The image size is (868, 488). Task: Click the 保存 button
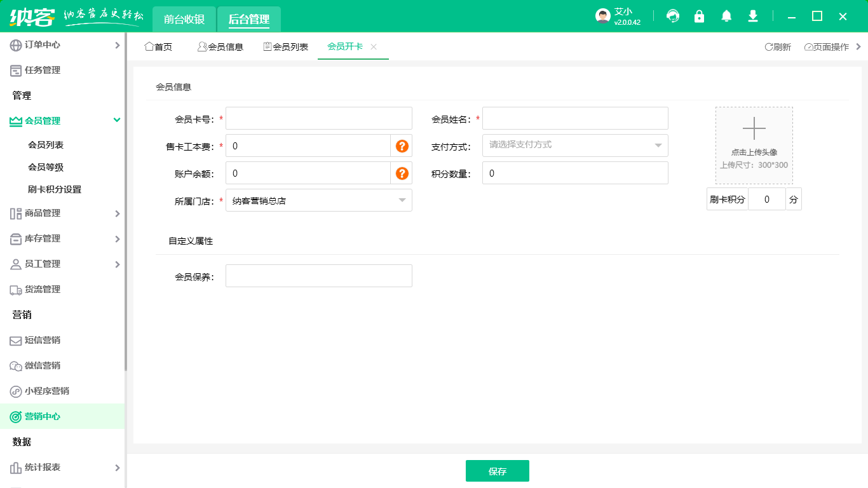[x=498, y=470]
